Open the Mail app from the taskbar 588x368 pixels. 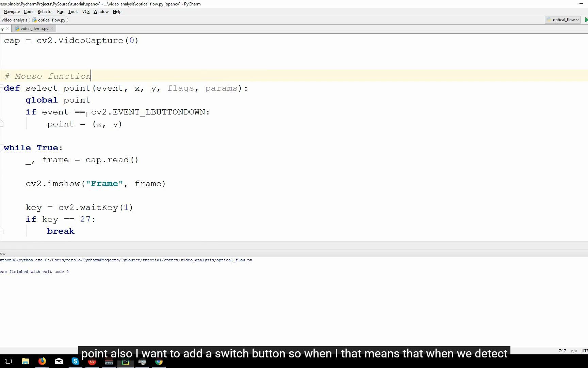click(59, 361)
